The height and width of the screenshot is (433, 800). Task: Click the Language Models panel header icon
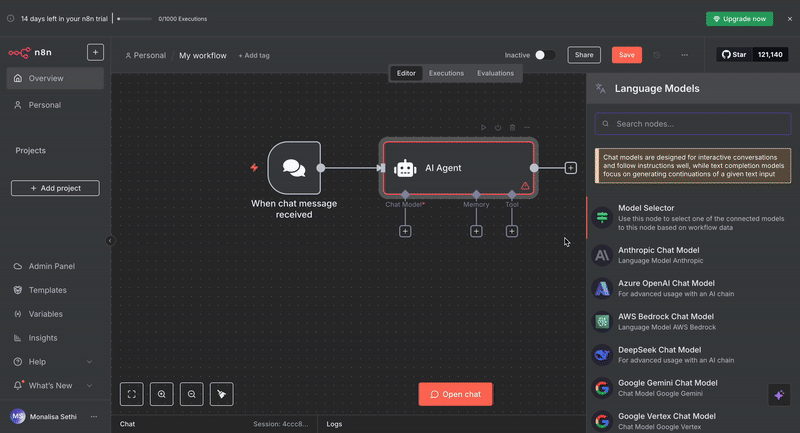601,89
